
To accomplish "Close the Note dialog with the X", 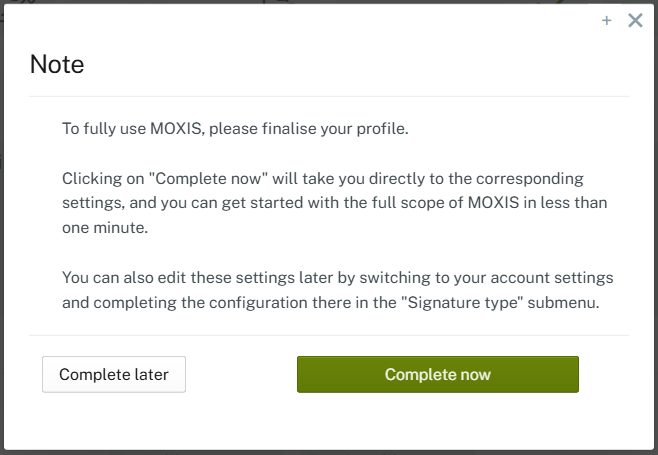I will (x=635, y=20).
